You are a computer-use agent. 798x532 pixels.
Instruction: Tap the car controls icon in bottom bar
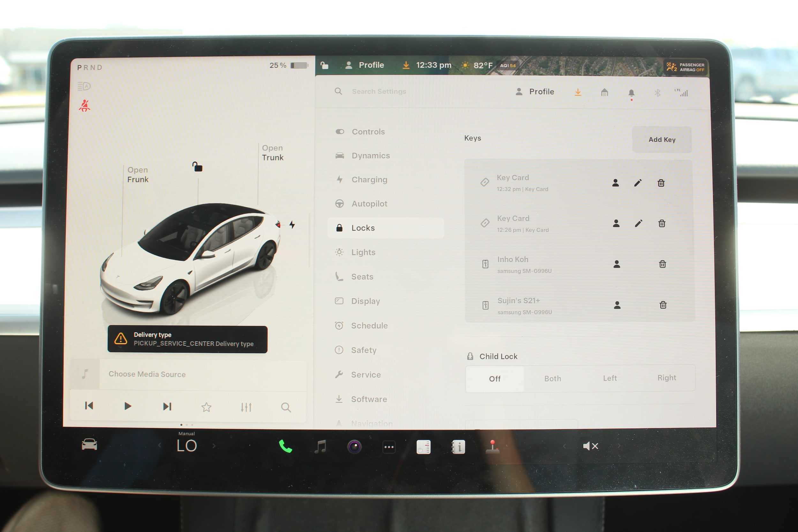(x=90, y=445)
